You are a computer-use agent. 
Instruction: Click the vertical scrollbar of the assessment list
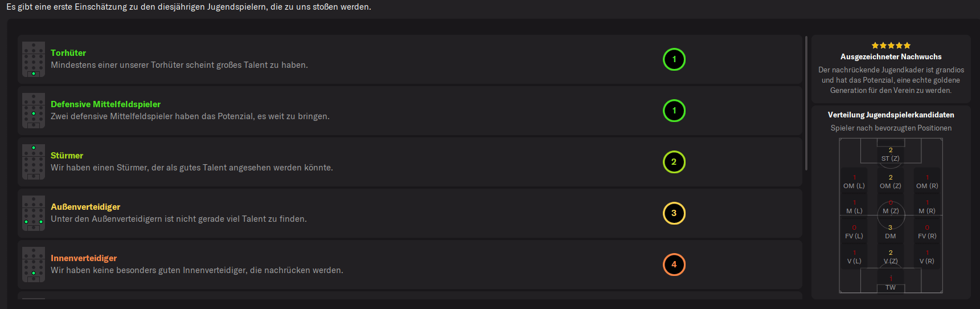806,103
